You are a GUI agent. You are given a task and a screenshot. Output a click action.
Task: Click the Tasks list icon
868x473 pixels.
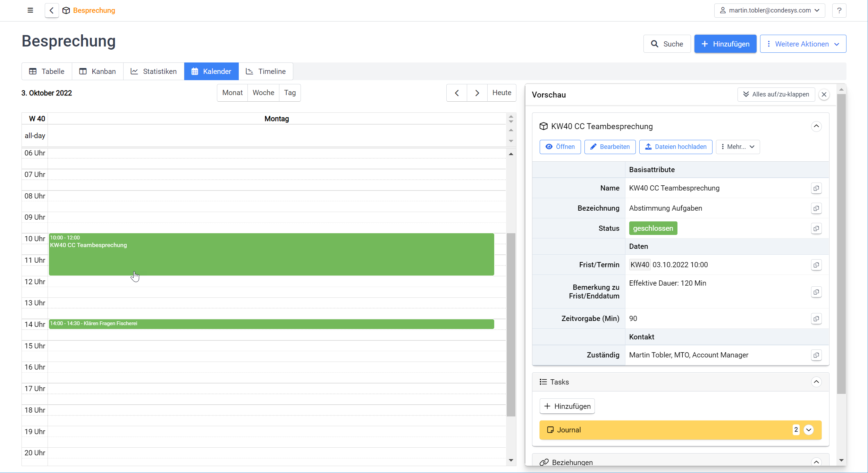[543, 382]
